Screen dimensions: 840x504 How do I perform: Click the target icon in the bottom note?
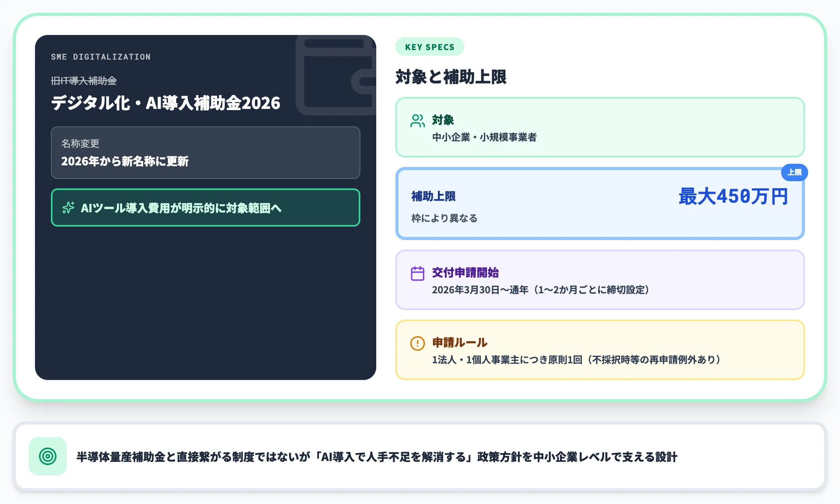[x=48, y=456]
